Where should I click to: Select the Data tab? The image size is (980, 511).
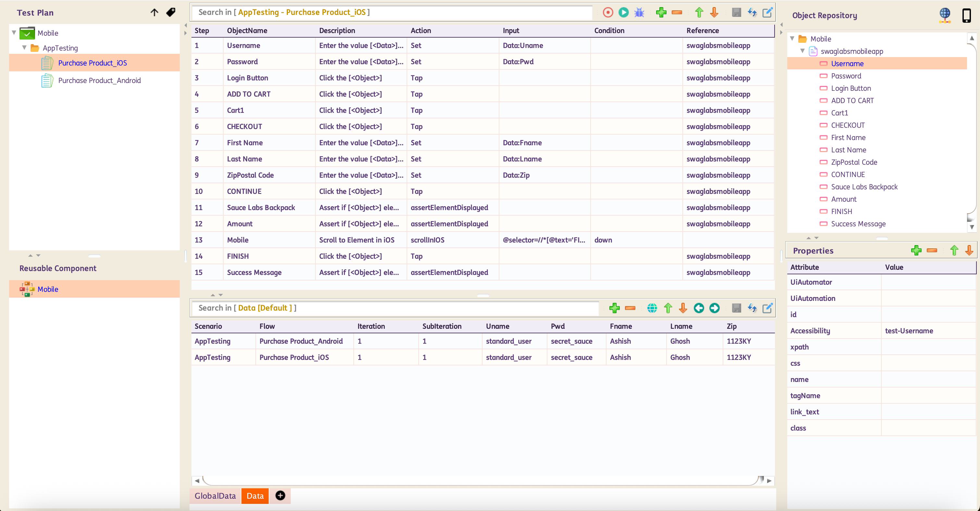tap(255, 496)
